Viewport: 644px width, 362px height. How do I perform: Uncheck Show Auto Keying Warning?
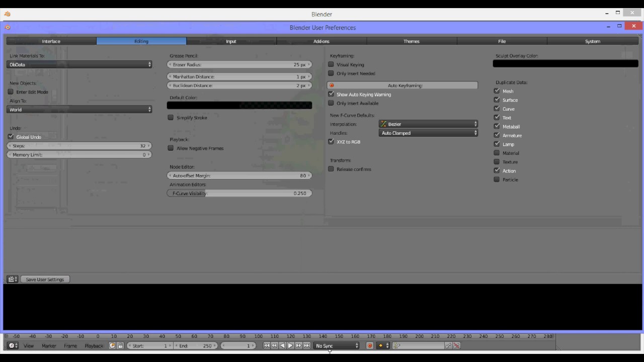pyautogui.click(x=331, y=95)
